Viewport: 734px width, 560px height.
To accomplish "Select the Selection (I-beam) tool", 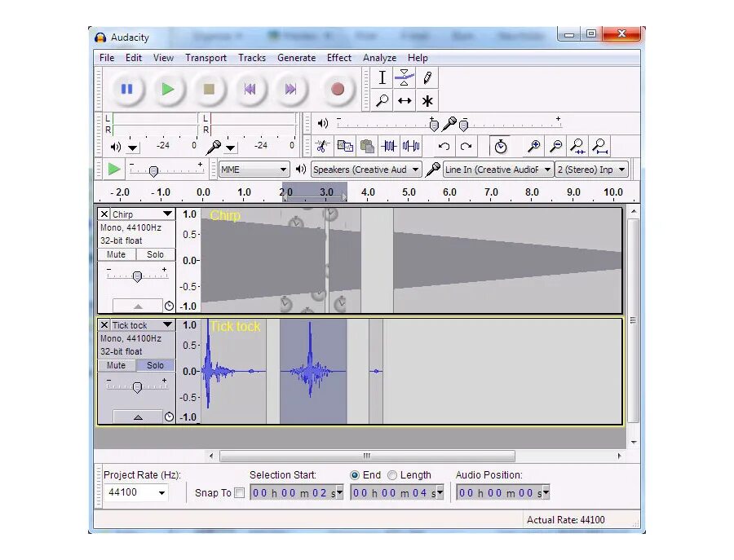I will (382, 77).
